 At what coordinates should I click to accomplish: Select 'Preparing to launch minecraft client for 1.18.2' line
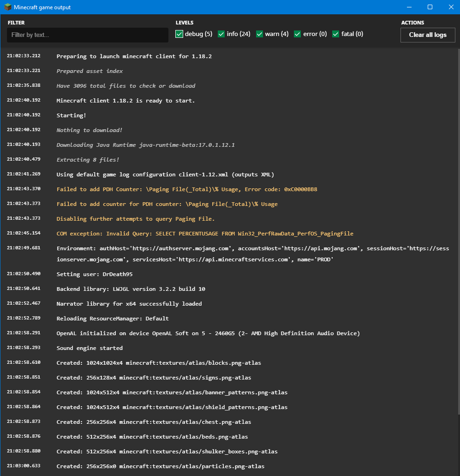(134, 56)
